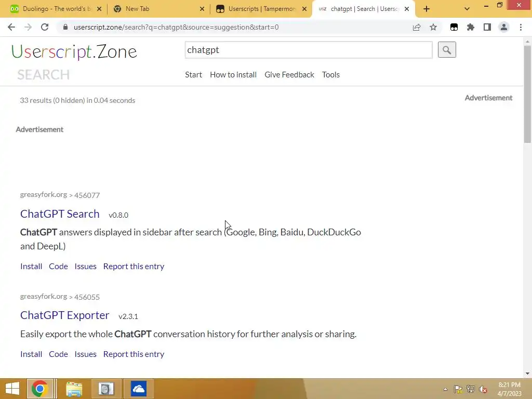The width and height of the screenshot is (532, 399).
Task: Toggle the browser side panel
Action: point(487,27)
